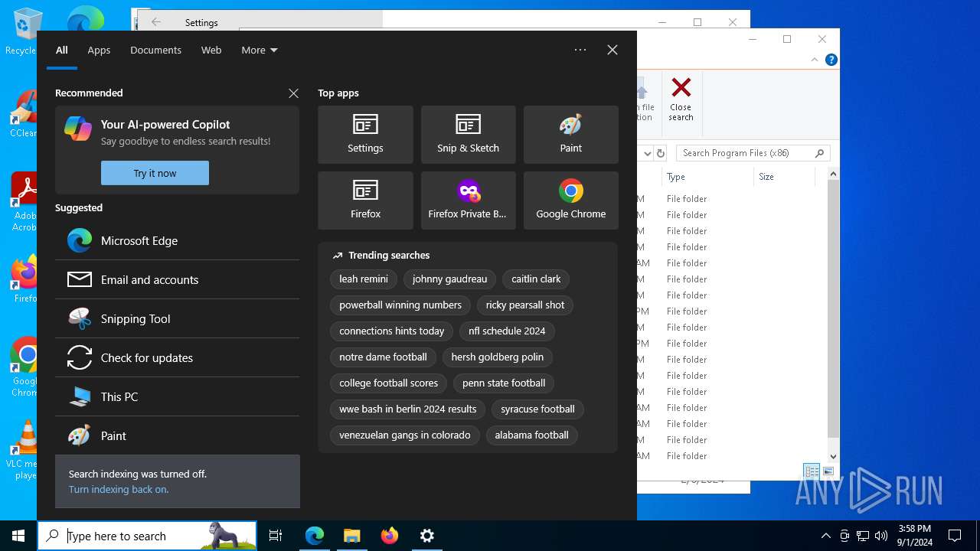Open Microsoft Edge suggestion
The image size is (980, 551).
177,240
